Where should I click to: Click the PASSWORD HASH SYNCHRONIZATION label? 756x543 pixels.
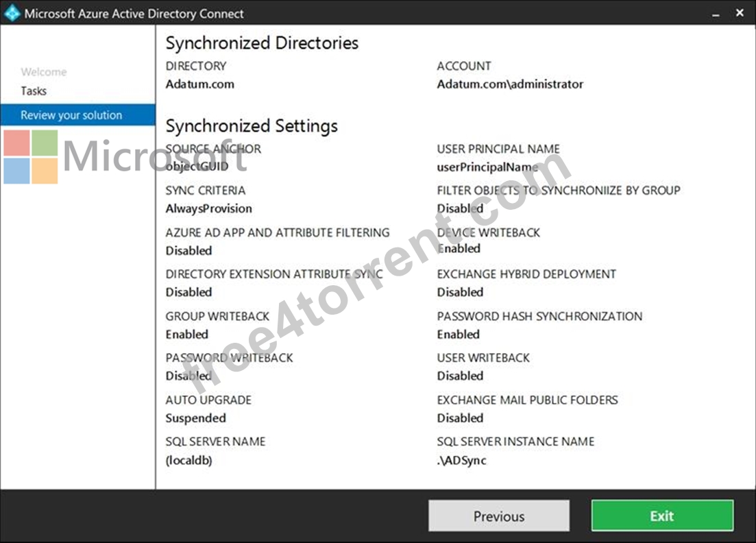point(540,316)
